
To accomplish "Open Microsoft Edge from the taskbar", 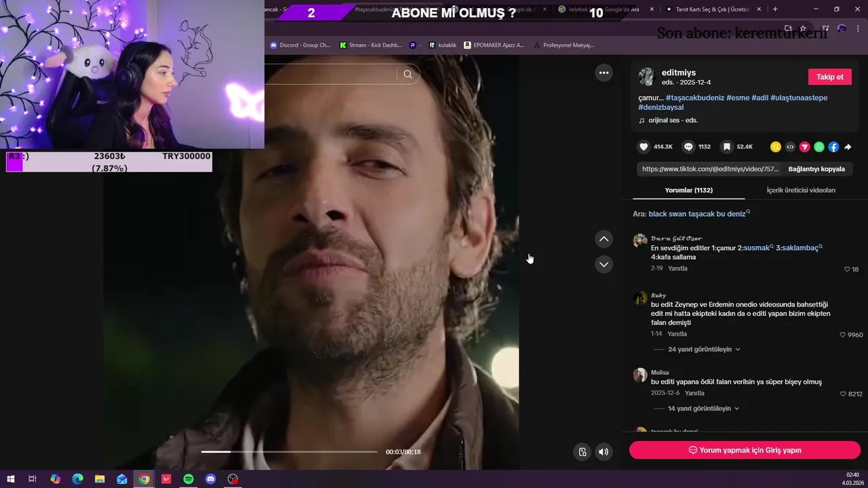I will 77,479.
